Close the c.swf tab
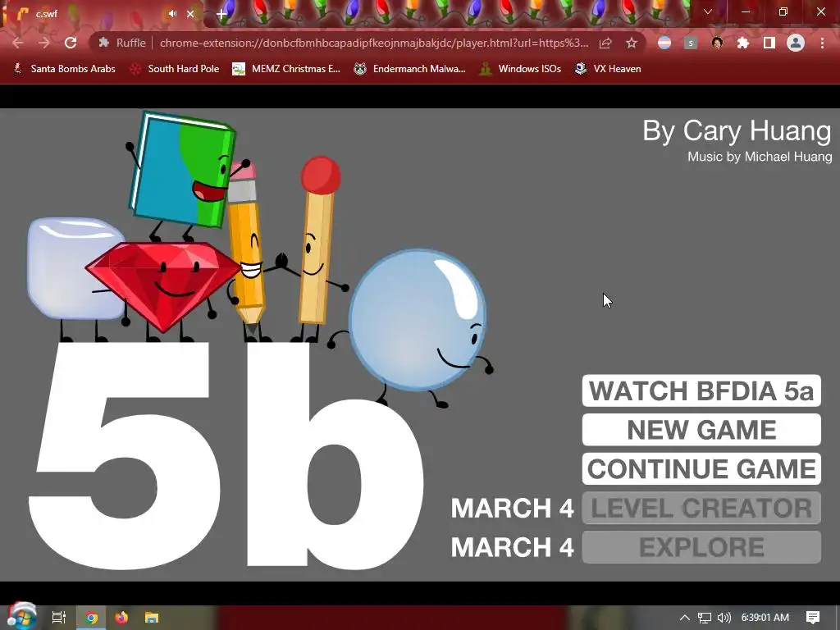Screen dimensions: 840x630 pyautogui.click(x=190, y=14)
